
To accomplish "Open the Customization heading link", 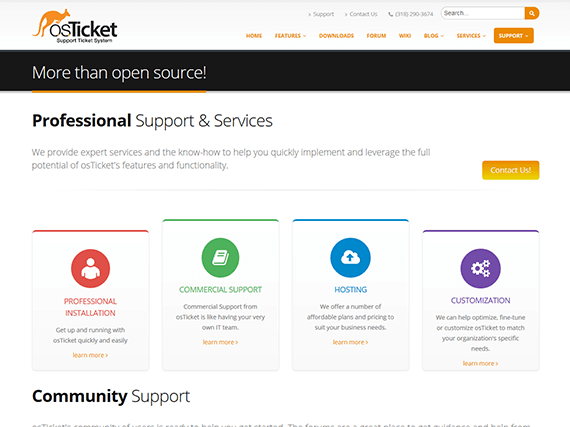I will point(481,301).
